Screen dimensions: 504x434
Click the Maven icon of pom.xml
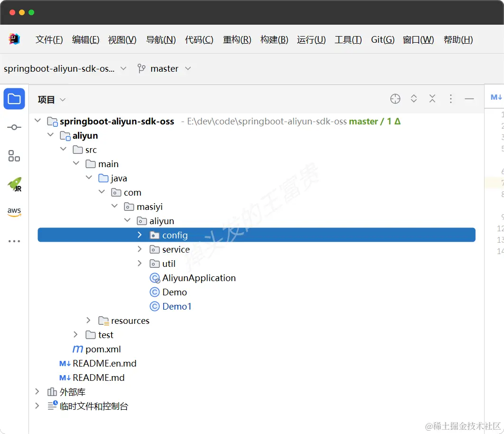pos(78,349)
